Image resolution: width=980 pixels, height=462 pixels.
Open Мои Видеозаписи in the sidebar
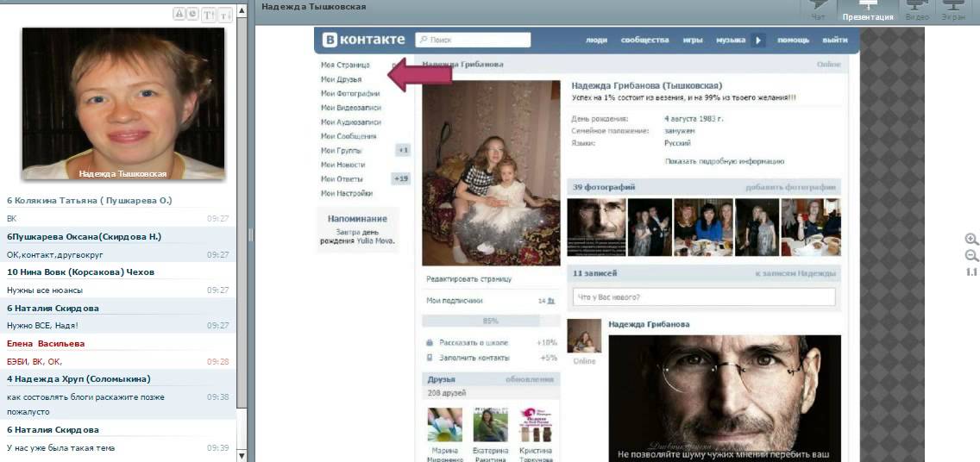click(350, 108)
